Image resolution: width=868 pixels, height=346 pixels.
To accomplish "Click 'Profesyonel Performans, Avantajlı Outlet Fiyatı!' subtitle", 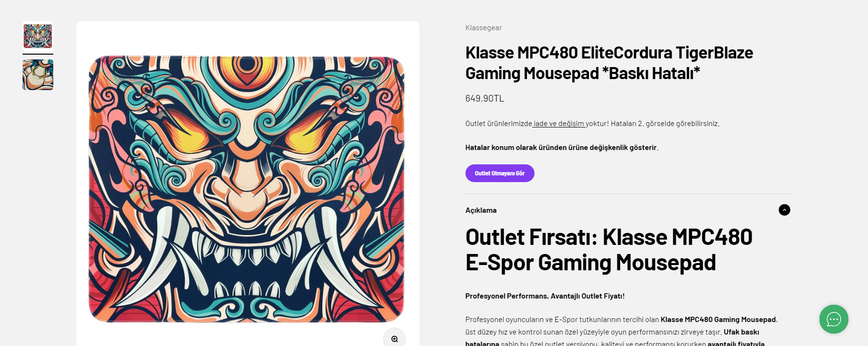I will [545, 296].
